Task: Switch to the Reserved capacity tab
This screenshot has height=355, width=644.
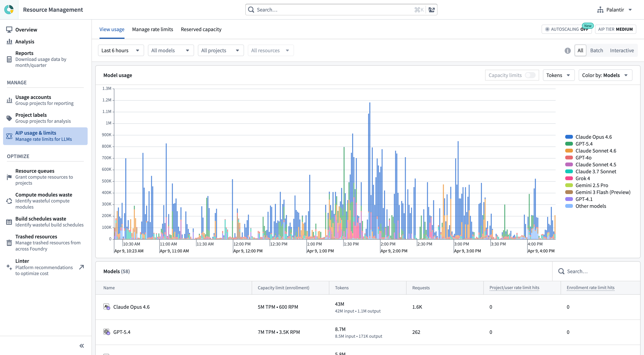Action: click(x=201, y=29)
